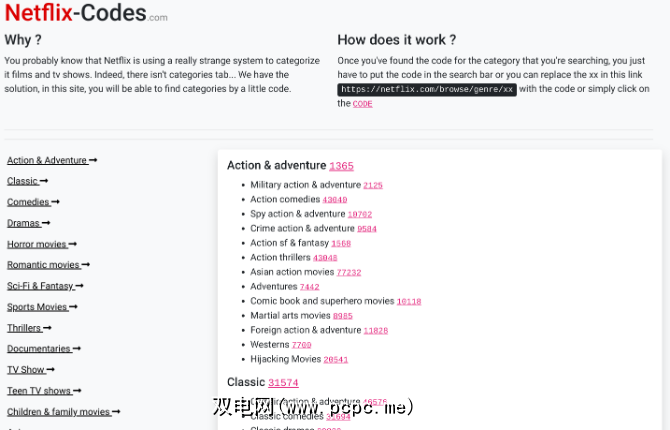
Task: Click code 10702 for Spy action & adventure
Action: [x=359, y=214]
